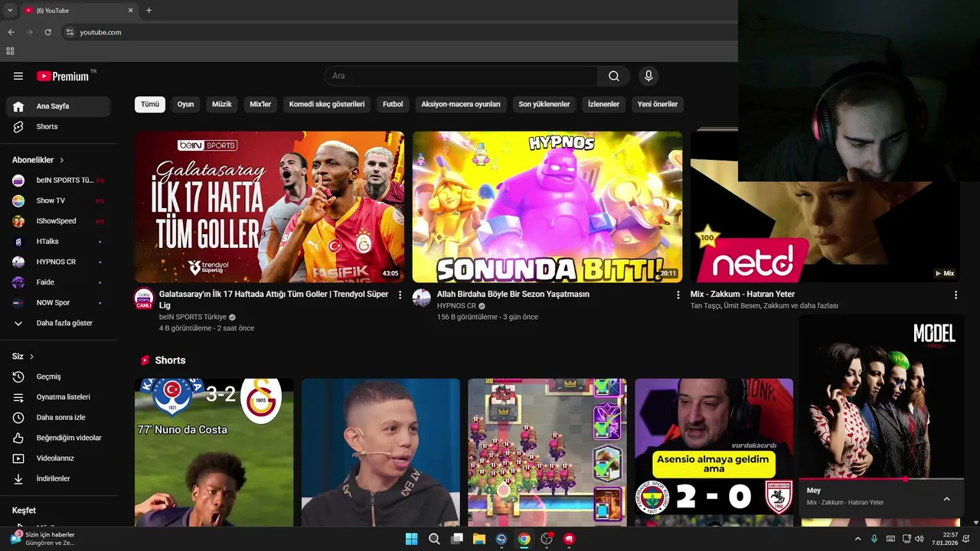Click HYPNOS CR channel avatar under video

(422, 298)
